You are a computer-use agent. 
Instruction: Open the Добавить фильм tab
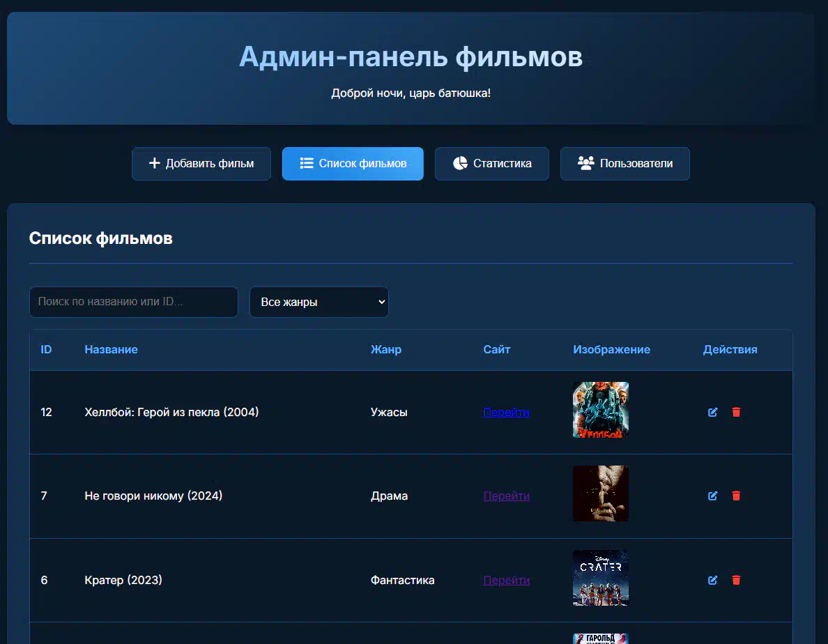(201, 164)
